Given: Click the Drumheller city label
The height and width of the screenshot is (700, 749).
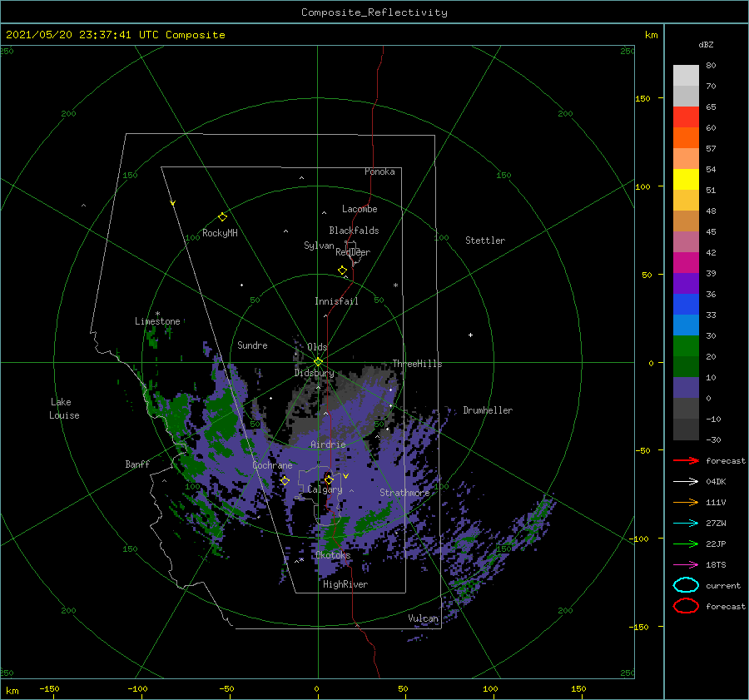Looking at the screenshot, I should click(x=488, y=410).
